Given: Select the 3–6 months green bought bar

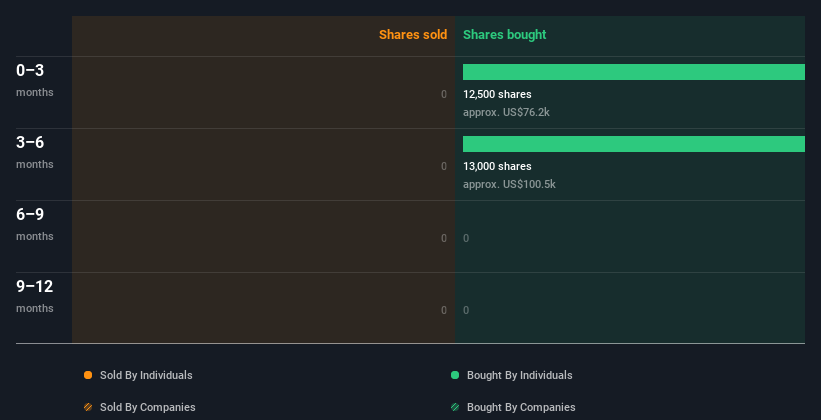Looking at the screenshot, I should (634, 144).
